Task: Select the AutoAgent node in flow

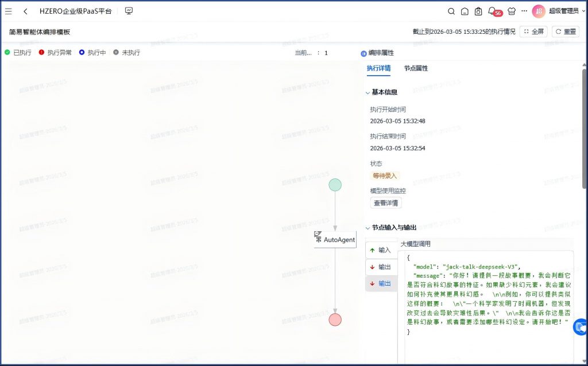Action: point(335,239)
